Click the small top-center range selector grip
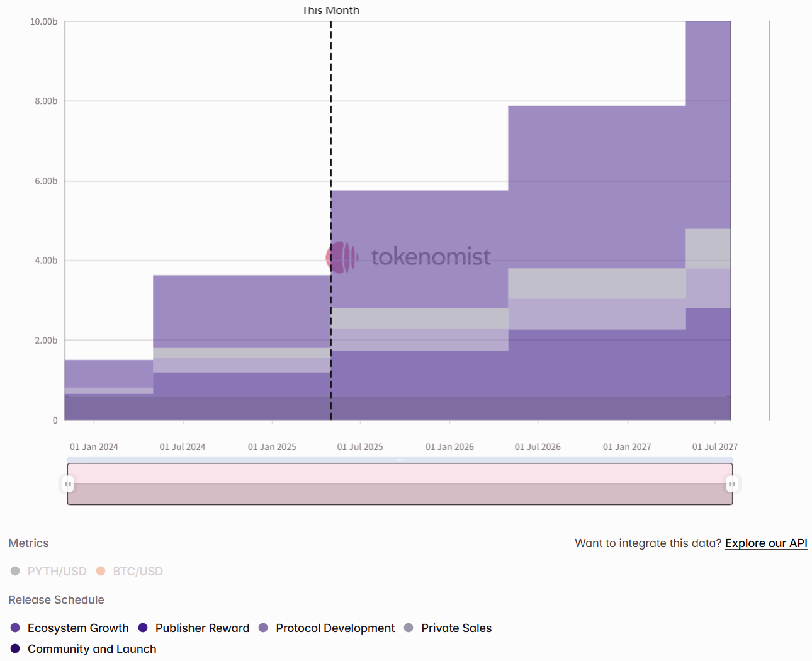 pyautogui.click(x=400, y=460)
